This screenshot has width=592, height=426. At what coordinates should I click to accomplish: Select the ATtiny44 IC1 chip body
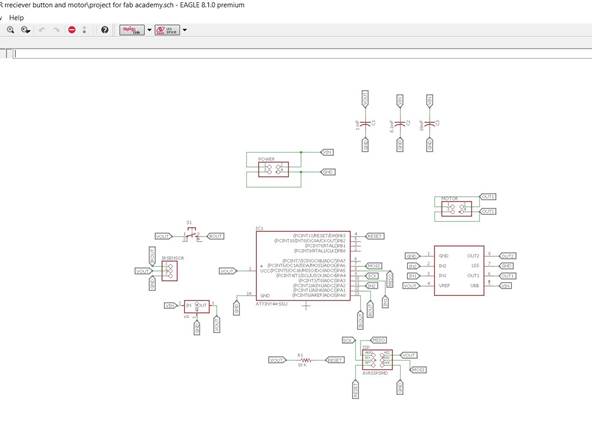coord(303,266)
